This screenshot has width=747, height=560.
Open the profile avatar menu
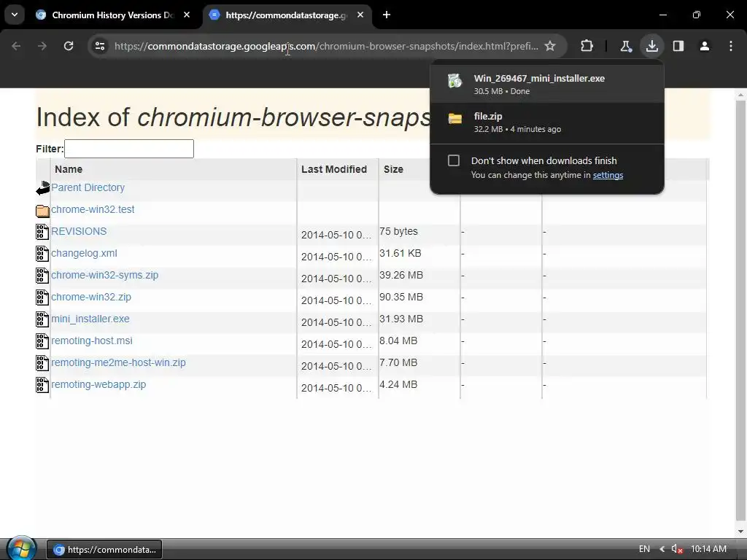click(x=705, y=46)
